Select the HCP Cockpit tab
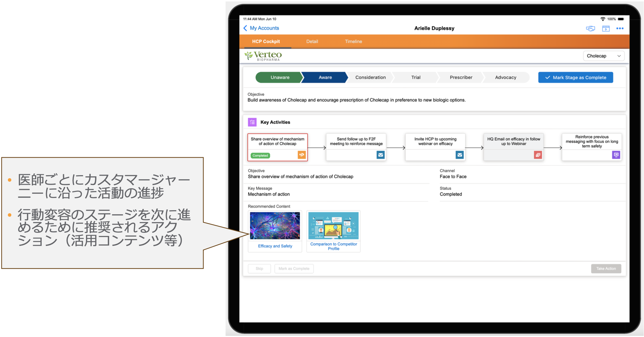The width and height of the screenshot is (644, 337). click(266, 41)
